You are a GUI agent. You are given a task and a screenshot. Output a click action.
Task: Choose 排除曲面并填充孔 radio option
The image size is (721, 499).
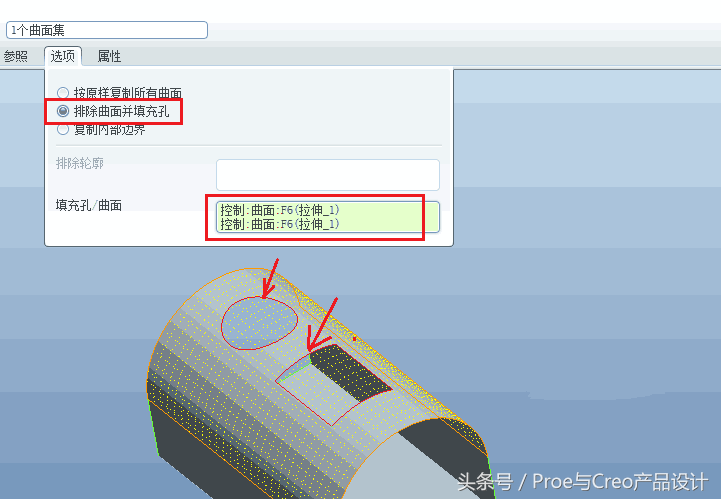coord(113,111)
